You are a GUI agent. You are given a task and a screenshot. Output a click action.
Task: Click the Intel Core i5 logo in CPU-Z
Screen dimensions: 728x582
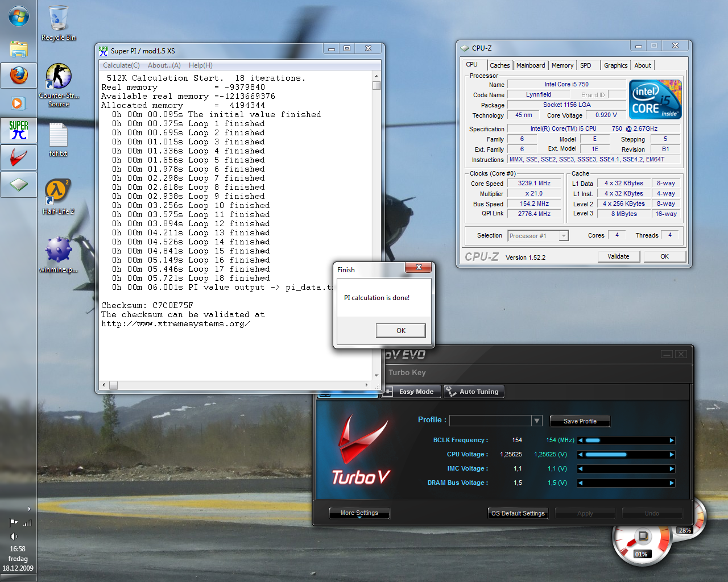click(x=655, y=99)
